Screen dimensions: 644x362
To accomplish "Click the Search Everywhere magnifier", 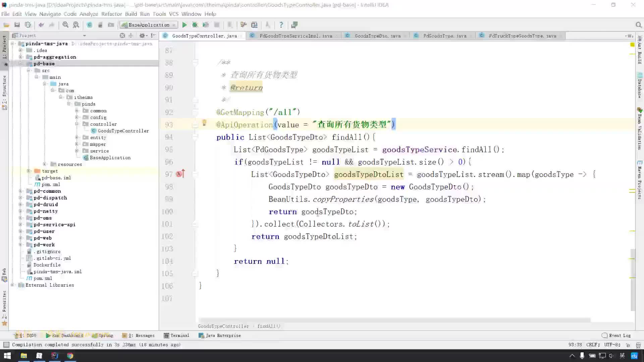I will pos(639,25).
